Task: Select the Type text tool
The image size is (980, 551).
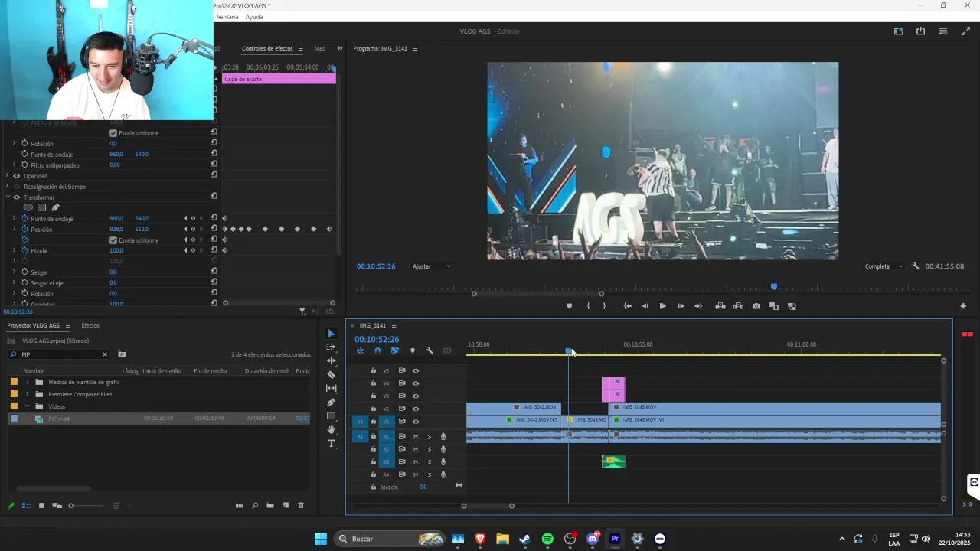Action: coord(331,443)
